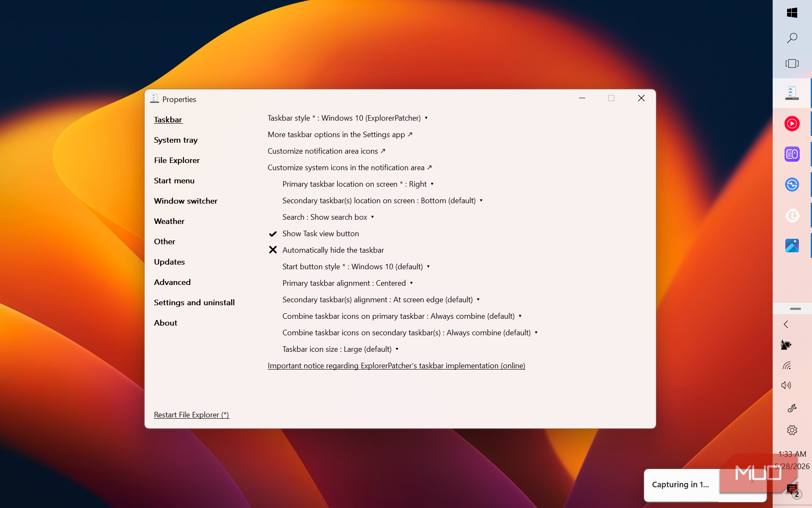Screen dimensions: 812x508
Task: Open More taskbar options in Settings app
Action: pos(340,135)
